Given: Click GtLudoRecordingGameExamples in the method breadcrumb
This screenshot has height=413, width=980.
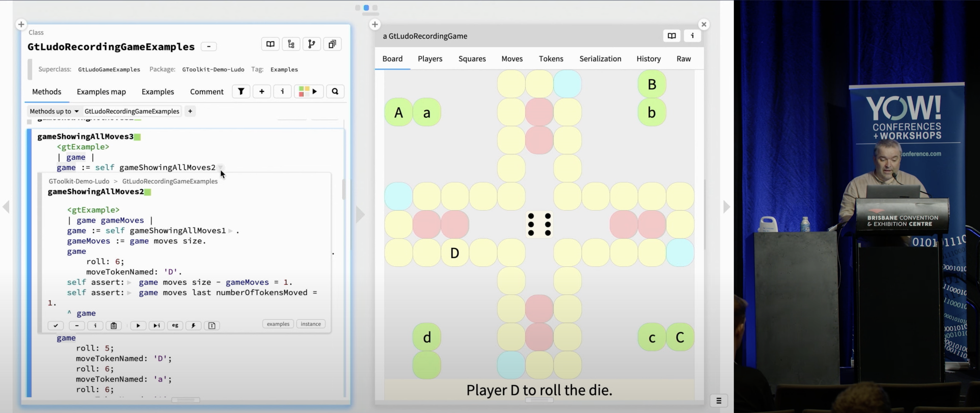Looking at the screenshot, I should 170,181.
